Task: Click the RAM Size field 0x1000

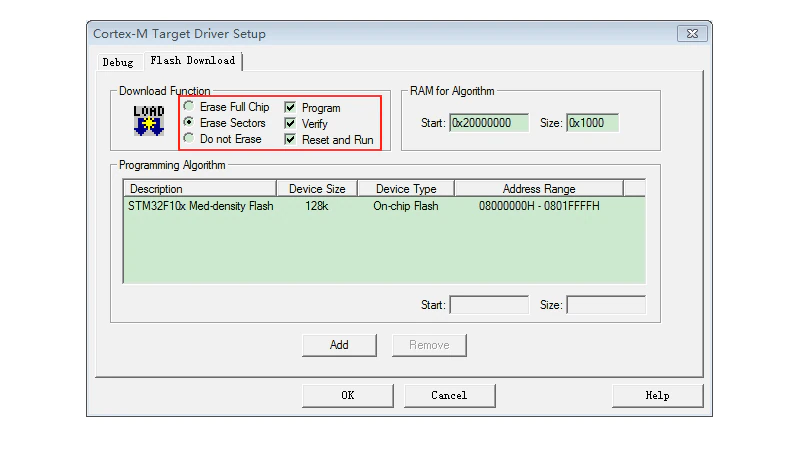Action: click(x=592, y=123)
